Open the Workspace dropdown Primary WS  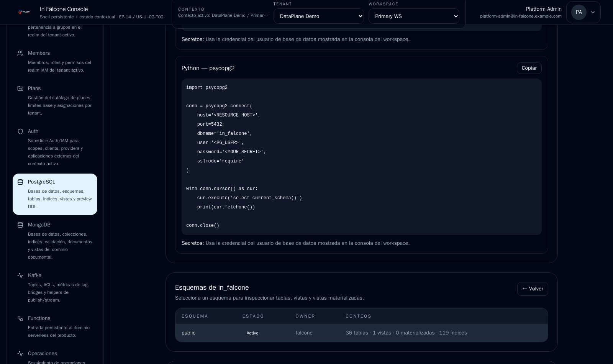[414, 16]
